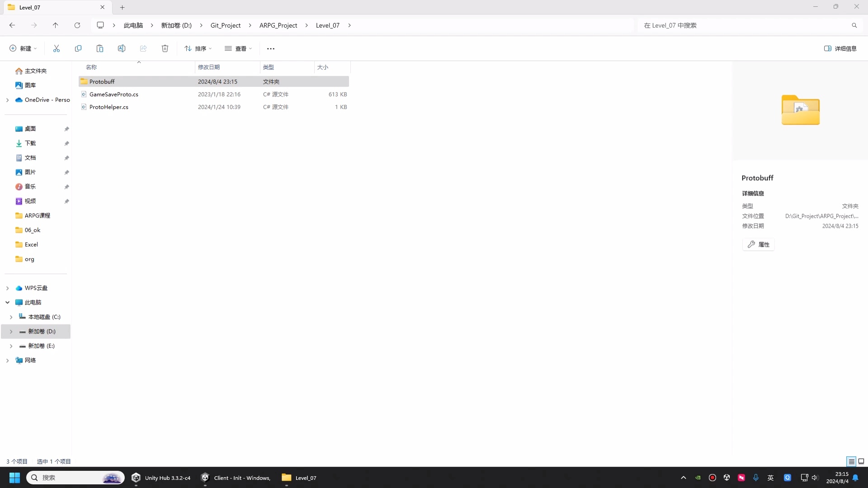Toggle the microphone icon in the taskbar
The width and height of the screenshot is (868, 488).
point(756,478)
